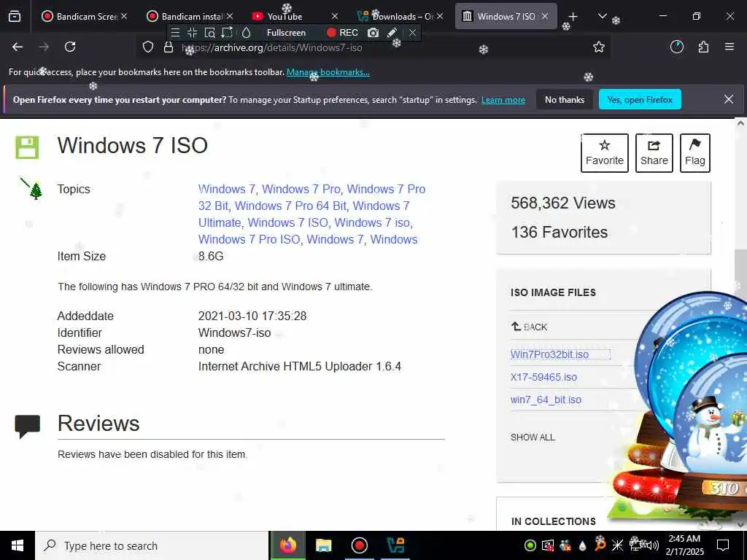This screenshot has width=747, height=560.
Task: Open the Firefox View icon in tab strip
Action: [15, 16]
